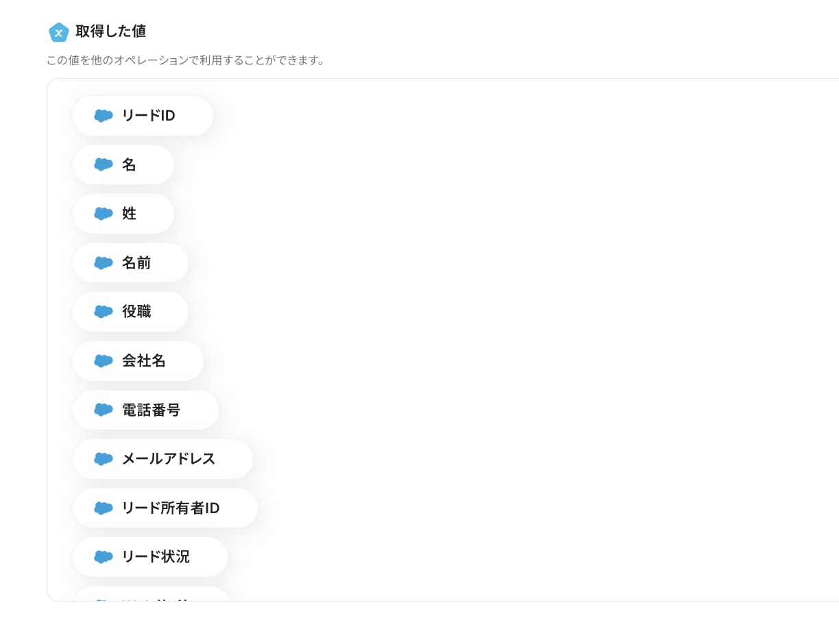Viewport: 839px width, 644px height.
Task: Pick the 会社名 value label
Action: 144,361
